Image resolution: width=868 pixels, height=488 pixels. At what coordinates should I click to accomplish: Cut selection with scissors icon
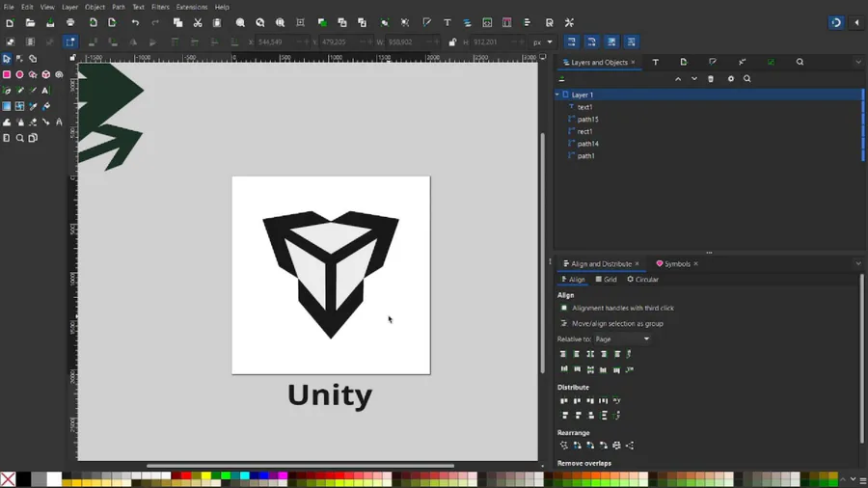click(198, 23)
